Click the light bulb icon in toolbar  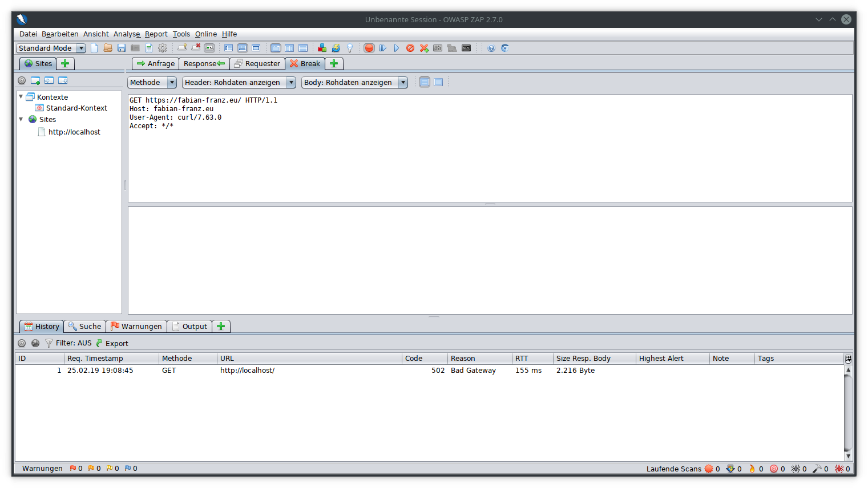pyautogui.click(x=350, y=48)
